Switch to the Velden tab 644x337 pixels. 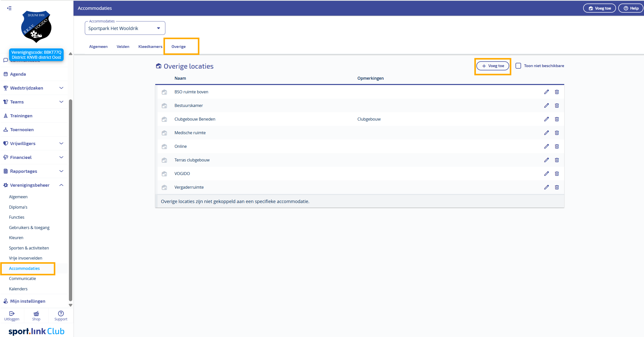[x=123, y=47]
